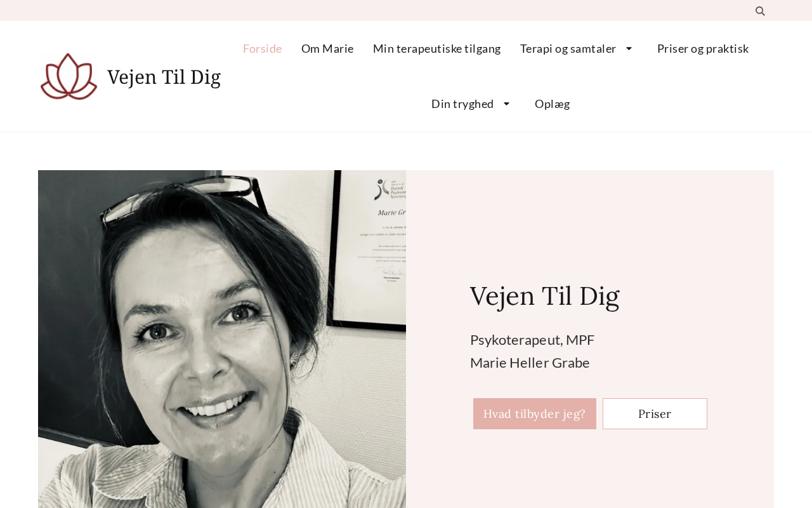This screenshot has height=508, width=812.
Task: Click the portrait photo of Marie
Action: (x=222, y=339)
